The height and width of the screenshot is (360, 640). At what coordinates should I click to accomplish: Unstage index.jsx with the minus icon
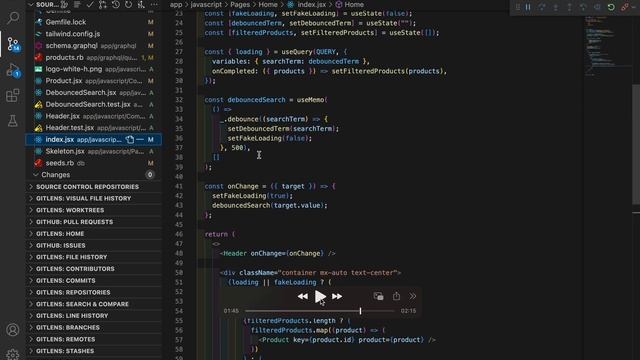(140, 140)
